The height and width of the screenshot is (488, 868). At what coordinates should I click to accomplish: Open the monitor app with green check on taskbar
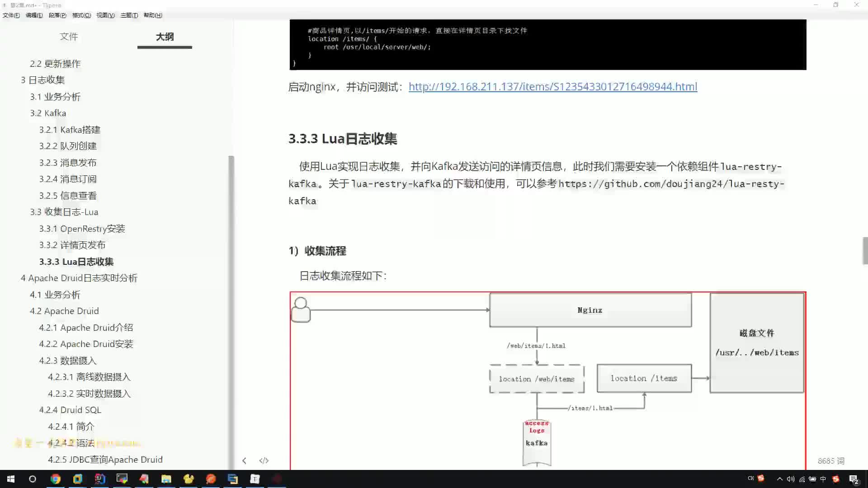click(122, 479)
